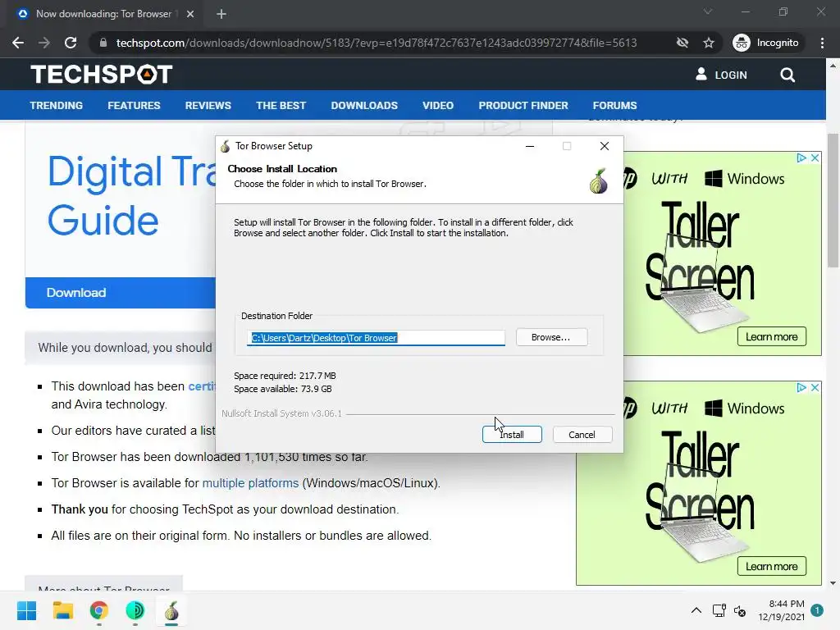Click the LOGIN link on TechSpot
840x630 pixels.
pyautogui.click(x=721, y=75)
